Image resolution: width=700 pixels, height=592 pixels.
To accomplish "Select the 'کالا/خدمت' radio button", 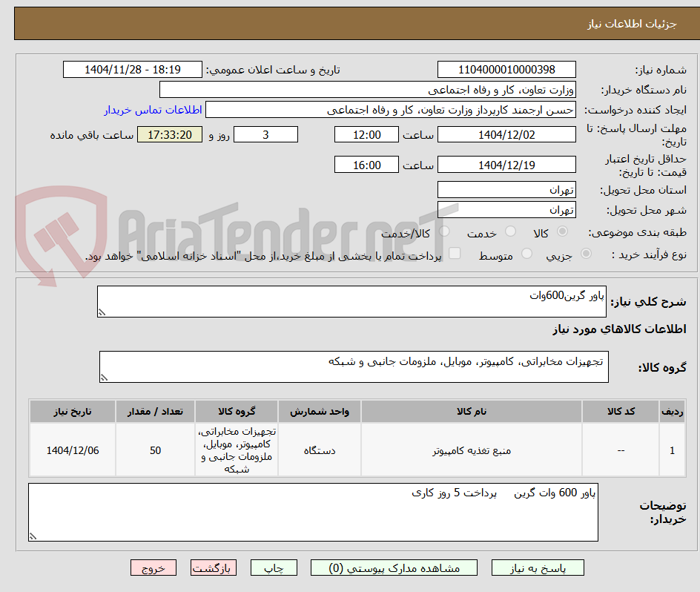I will (444, 231).
